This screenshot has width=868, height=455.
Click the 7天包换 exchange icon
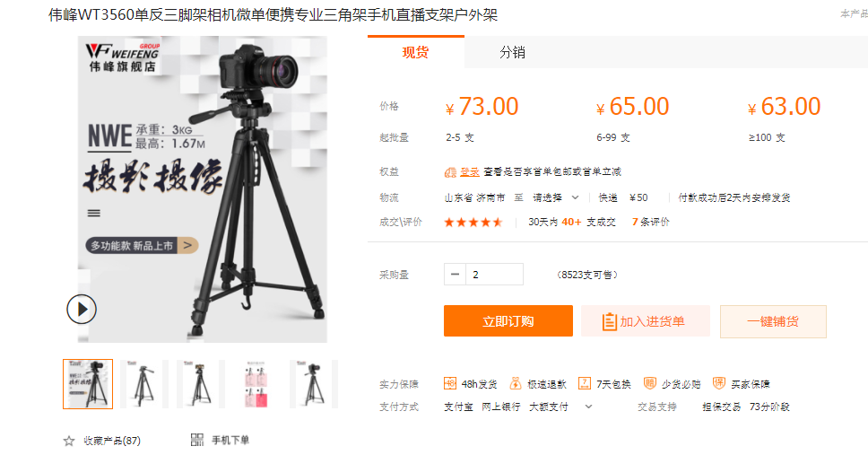pyautogui.click(x=584, y=383)
